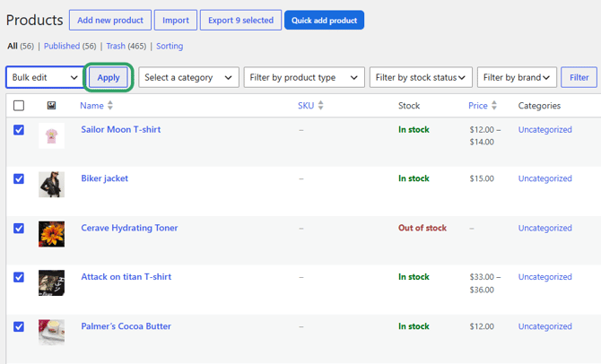Open the Biker jacket product link
Screen dimensions: 601x364
tap(105, 178)
